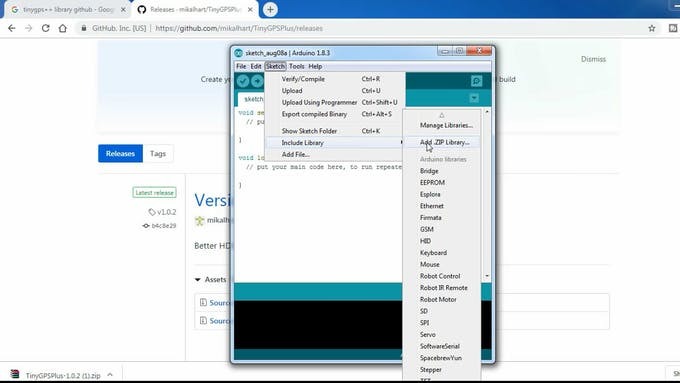Click the Arduino Upload arrow button
The width and height of the screenshot is (680, 383).
pyautogui.click(x=257, y=81)
